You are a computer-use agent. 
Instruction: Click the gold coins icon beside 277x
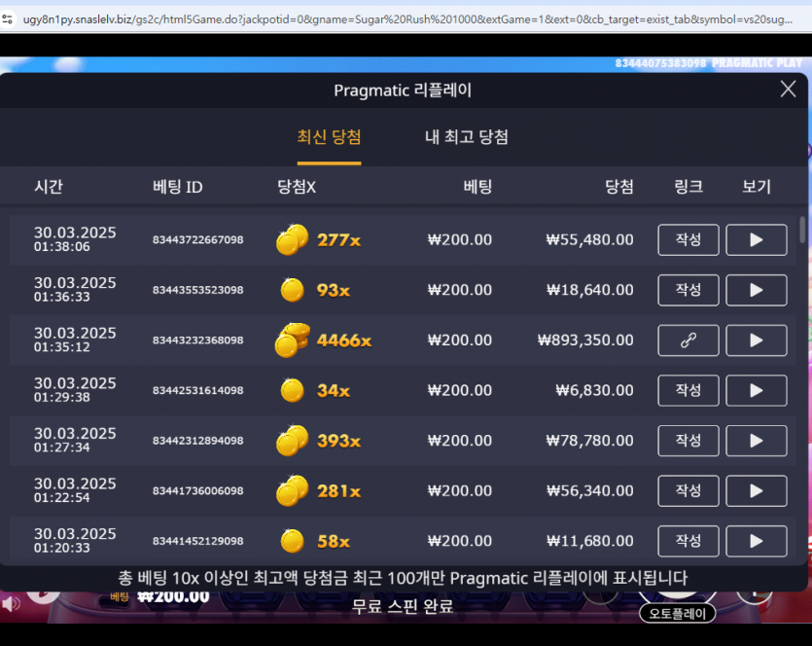293,240
